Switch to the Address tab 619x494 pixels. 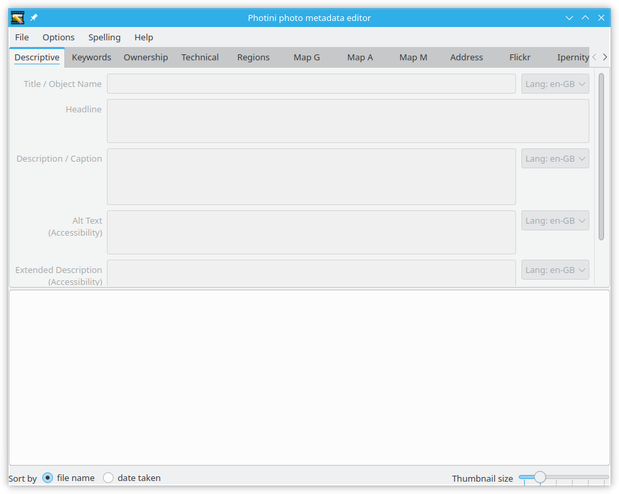tap(467, 57)
